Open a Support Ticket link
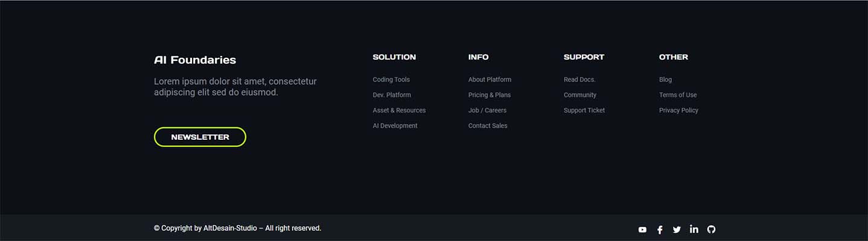868x241 pixels. tap(584, 110)
